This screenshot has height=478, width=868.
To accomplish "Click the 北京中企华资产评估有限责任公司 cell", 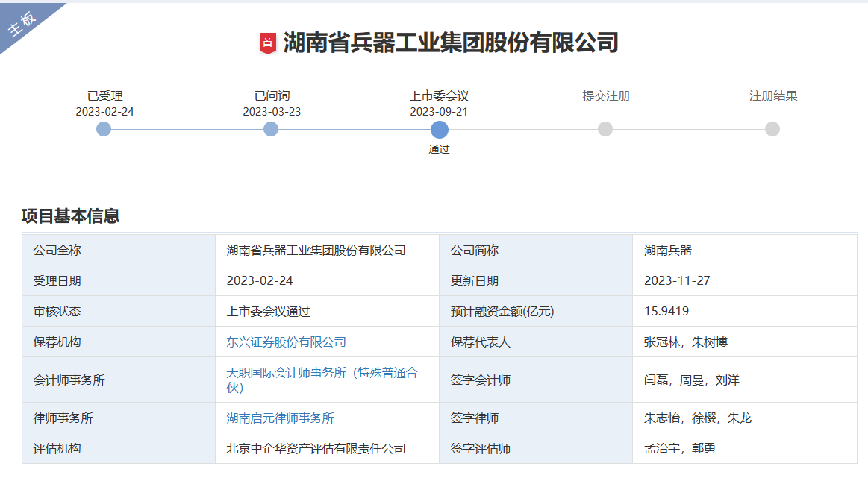I will coord(316,449).
